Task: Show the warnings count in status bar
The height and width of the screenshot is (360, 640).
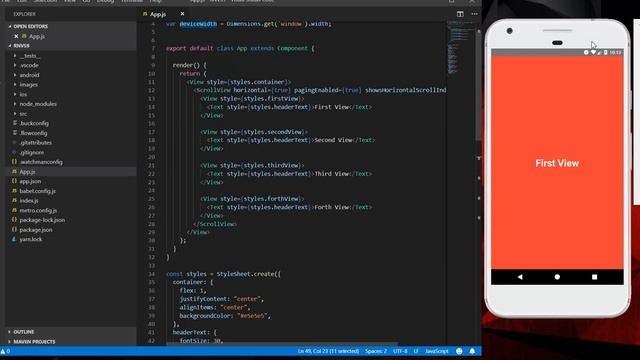Action: point(5,351)
